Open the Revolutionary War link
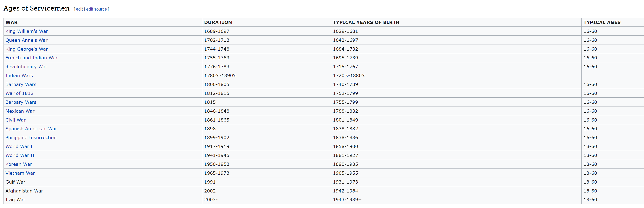The height and width of the screenshot is (208, 644). 26,67
